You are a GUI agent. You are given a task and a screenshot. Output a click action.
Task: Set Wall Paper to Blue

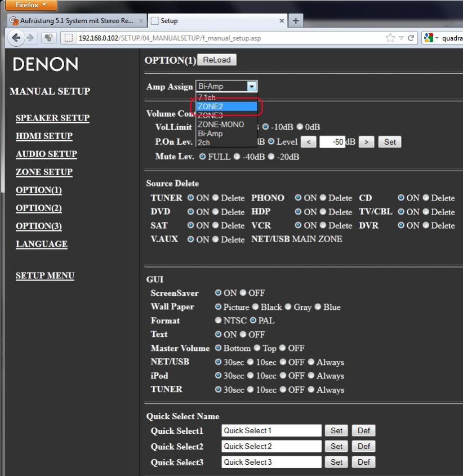coord(318,306)
